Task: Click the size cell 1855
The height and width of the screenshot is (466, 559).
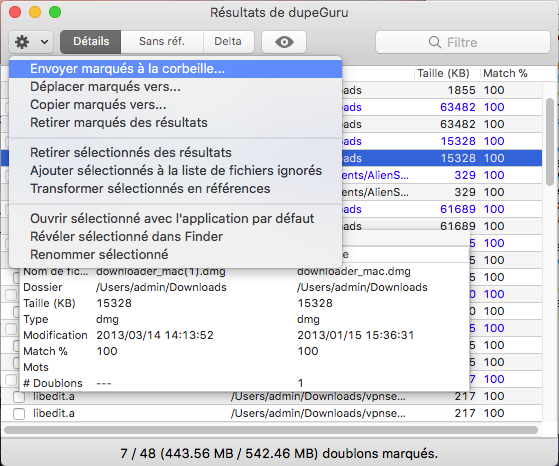Action: 461,90
